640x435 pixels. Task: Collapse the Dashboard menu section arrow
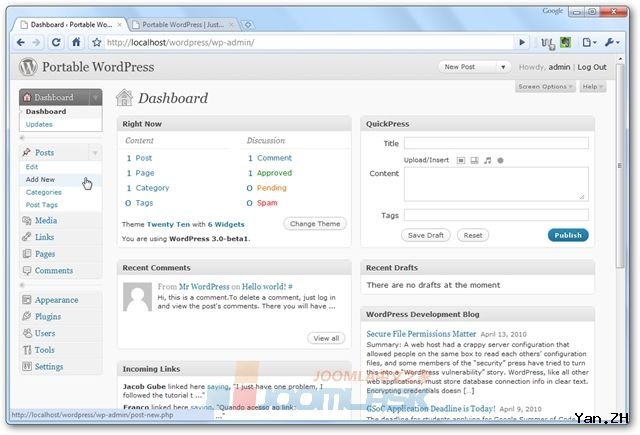pyautogui.click(x=95, y=98)
